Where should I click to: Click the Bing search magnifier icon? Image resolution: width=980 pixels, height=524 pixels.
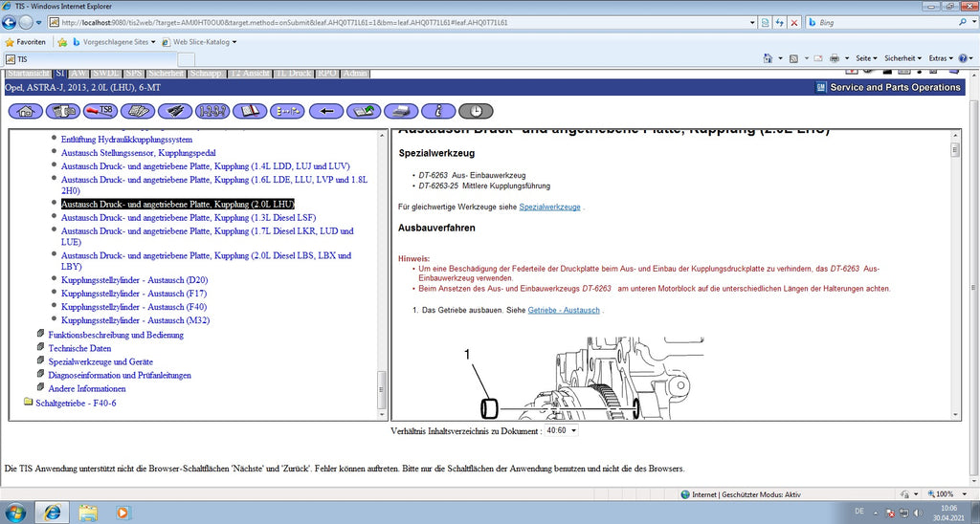point(963,22)
